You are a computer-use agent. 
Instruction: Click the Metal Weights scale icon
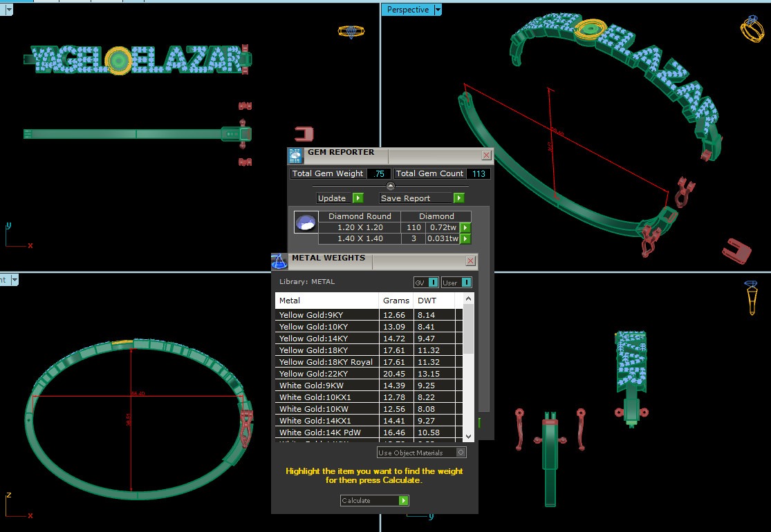coord(279,261)
